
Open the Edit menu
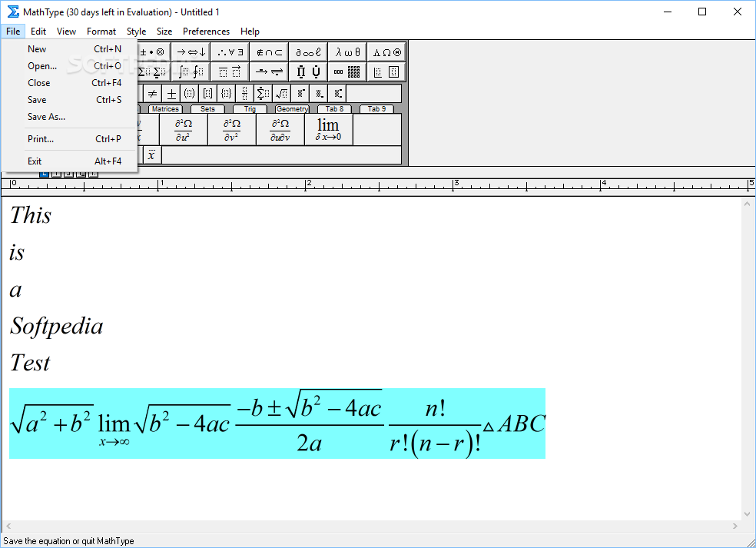[x=38, y=32]
